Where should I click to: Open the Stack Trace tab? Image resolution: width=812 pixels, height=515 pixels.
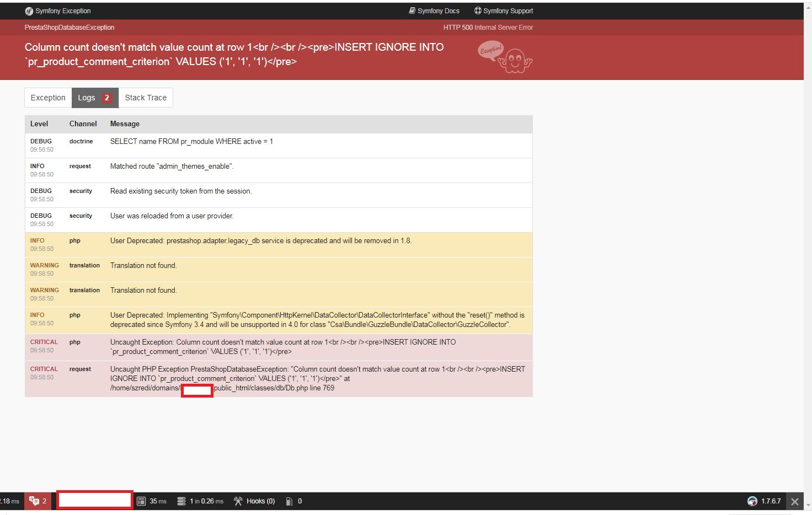(x=146, y=98)
